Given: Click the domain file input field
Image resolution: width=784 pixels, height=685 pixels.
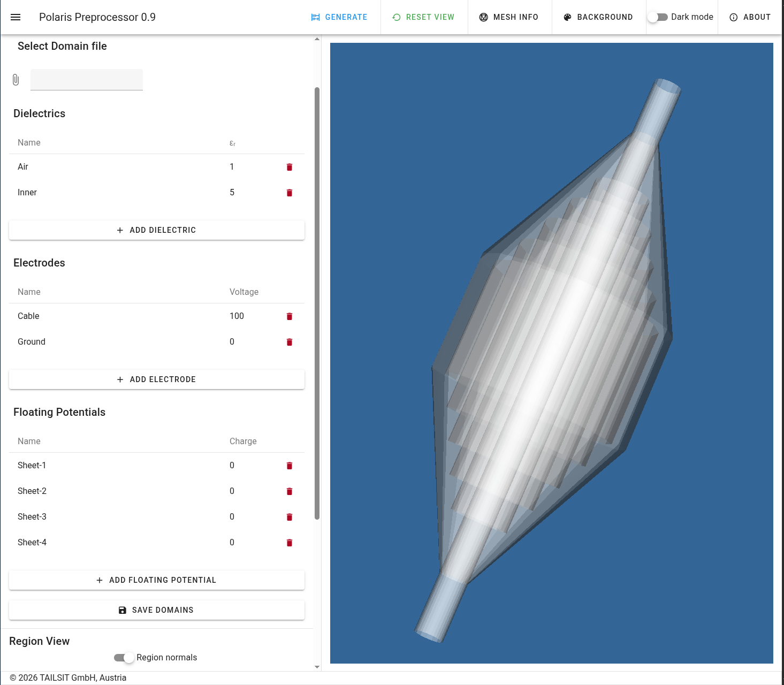Looking at the screenshot, I should coord(87,80).
